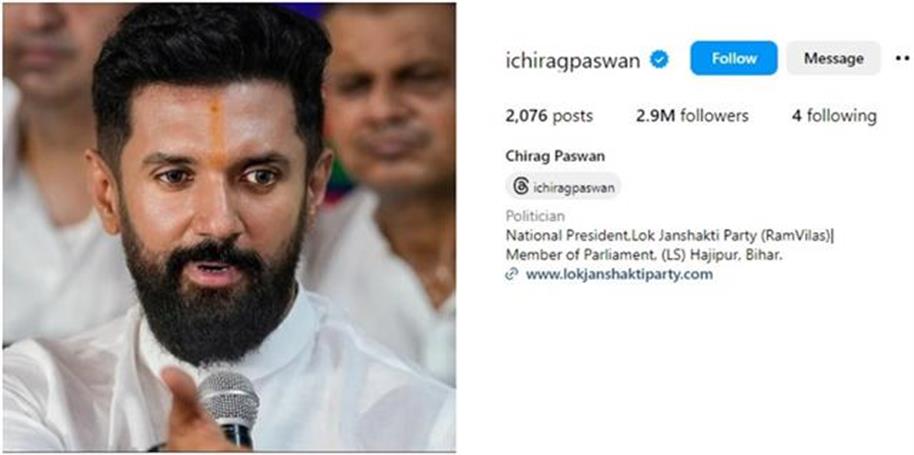Click the Threads logo icon
Image resolution: width=914 pixels, height=455 pixels.
point(521,187)
